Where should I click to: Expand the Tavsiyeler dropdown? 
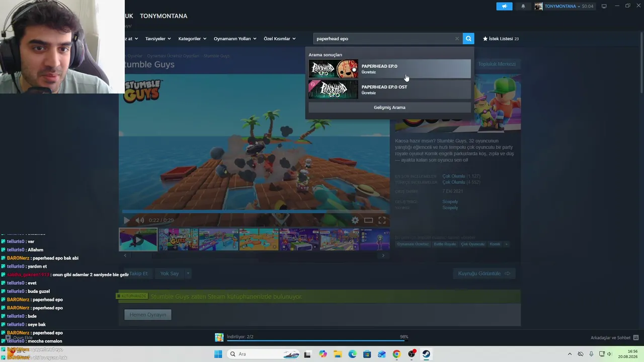tap(158, 39)
